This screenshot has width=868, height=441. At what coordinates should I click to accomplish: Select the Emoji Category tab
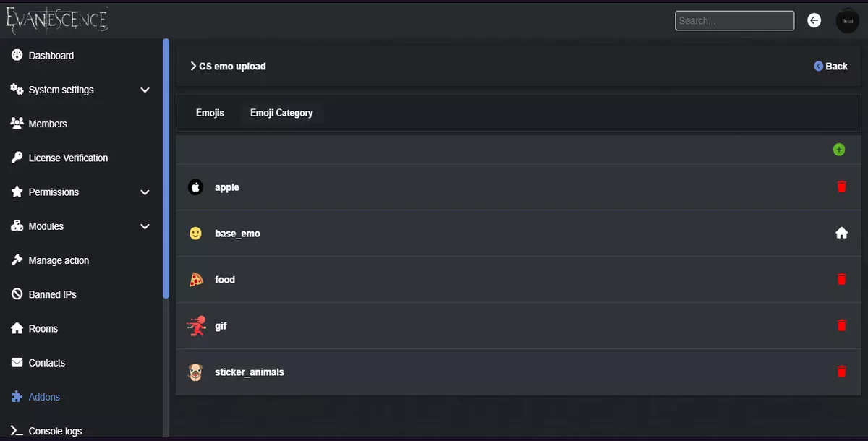coord(281,113)
